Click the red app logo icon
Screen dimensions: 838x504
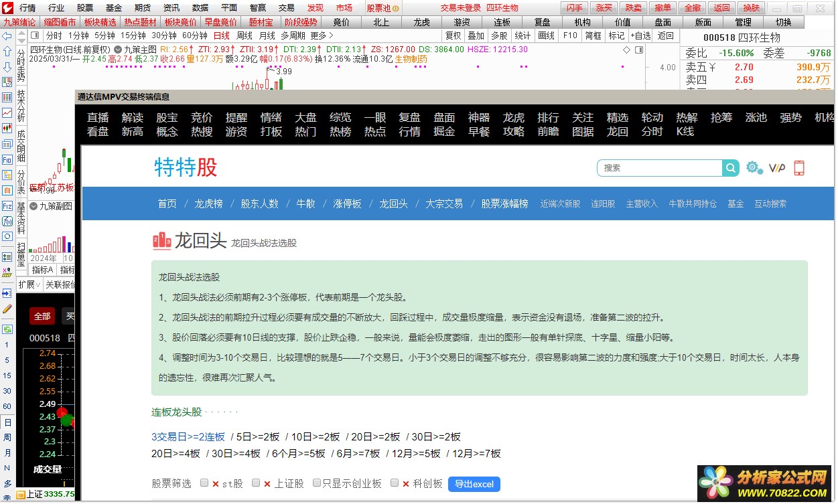pyautogui.click(x=7, y=7)
